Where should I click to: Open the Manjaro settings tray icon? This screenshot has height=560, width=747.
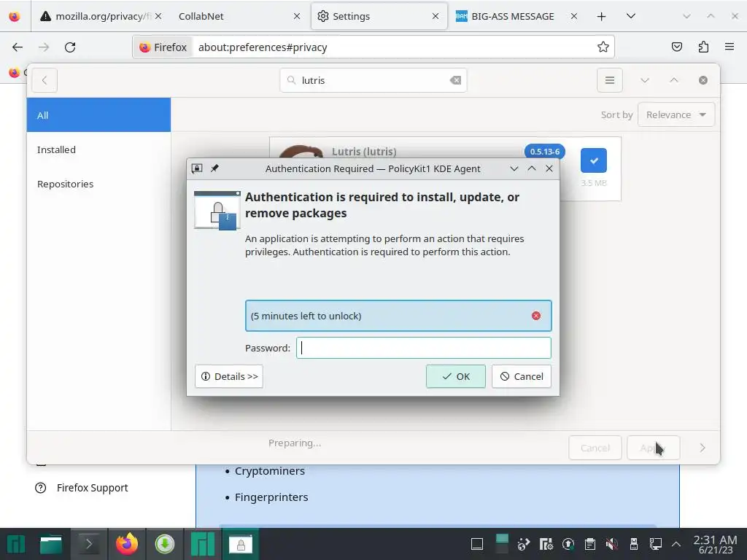(546, 544)
